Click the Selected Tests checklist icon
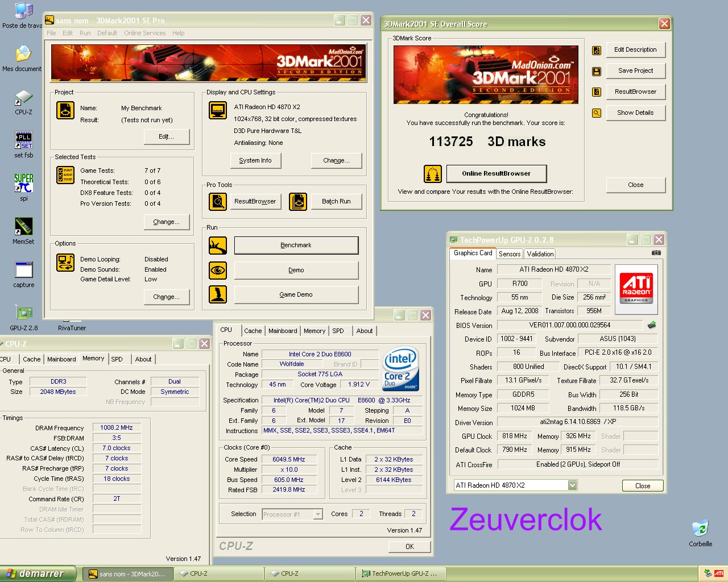The image size is (728, 582). (x=65, y=175)
